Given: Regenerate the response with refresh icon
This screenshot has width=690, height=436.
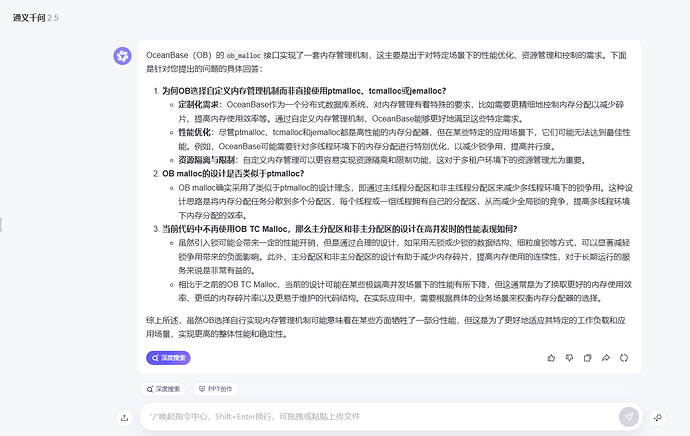Looking at the screenshot, I should click(624, 358).
